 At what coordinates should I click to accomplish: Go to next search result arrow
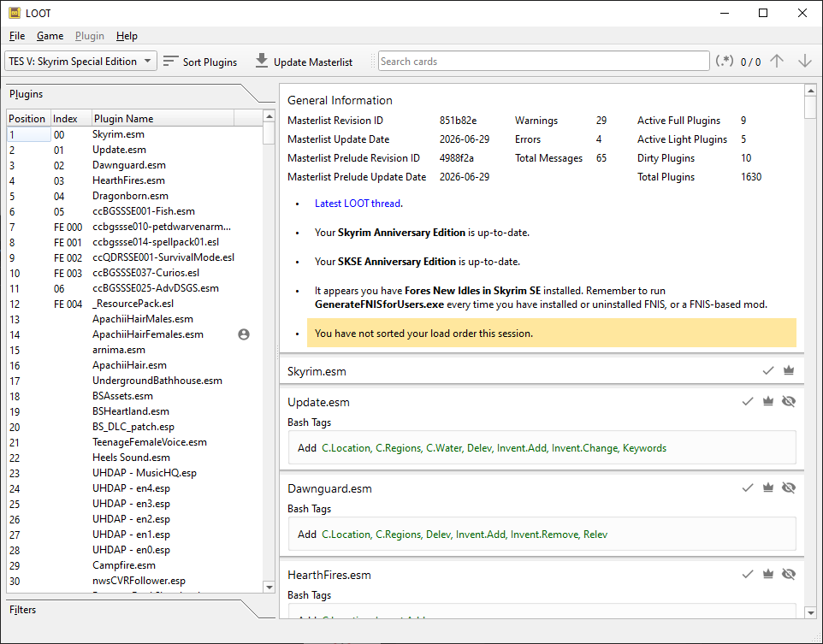(x=805, y=62)
